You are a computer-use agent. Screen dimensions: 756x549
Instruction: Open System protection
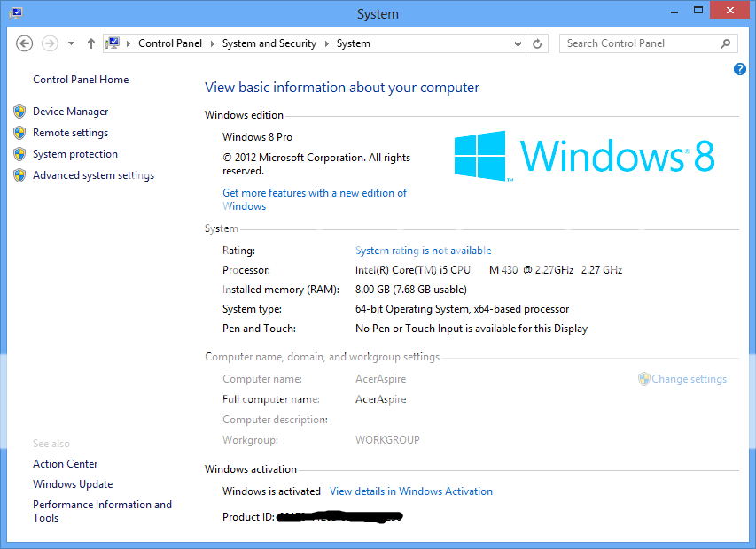[75, 153]
